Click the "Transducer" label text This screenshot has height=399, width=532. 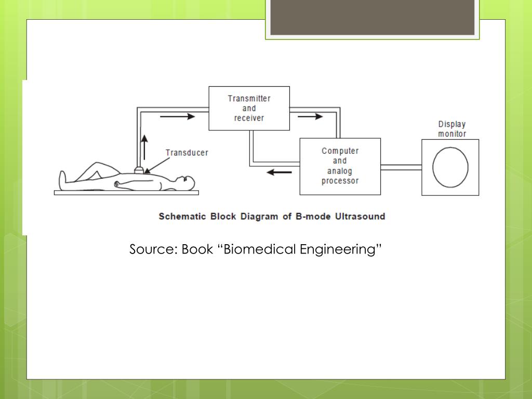pos(187,153)
